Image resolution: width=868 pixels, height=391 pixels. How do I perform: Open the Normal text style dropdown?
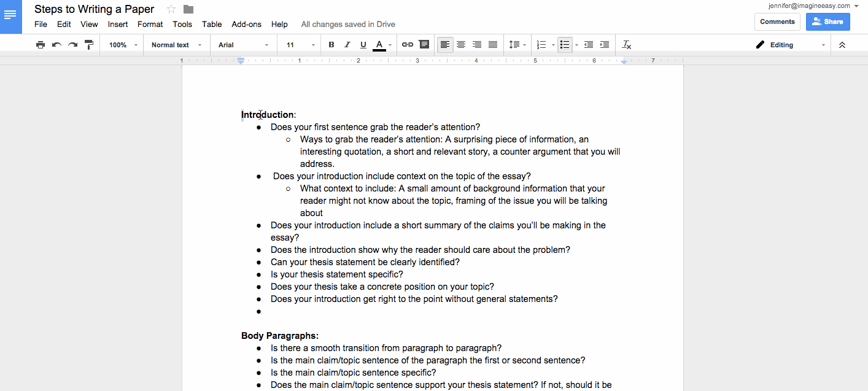coord(176,45)
